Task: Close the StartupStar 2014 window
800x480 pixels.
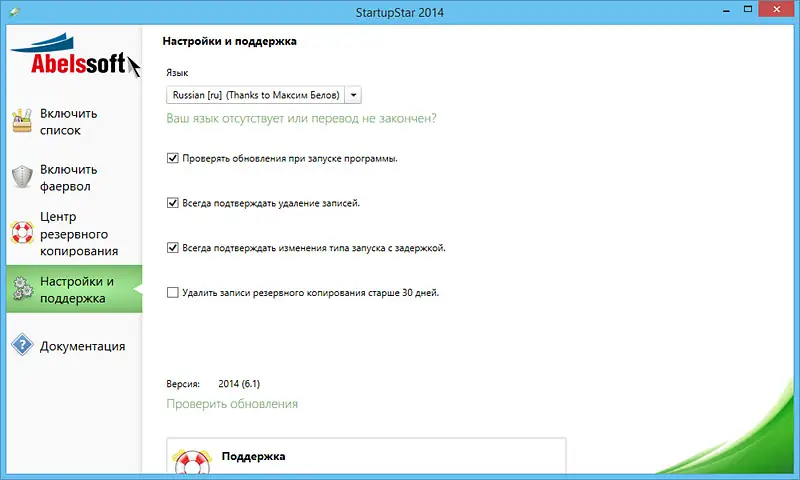Action: pos(777,10)
